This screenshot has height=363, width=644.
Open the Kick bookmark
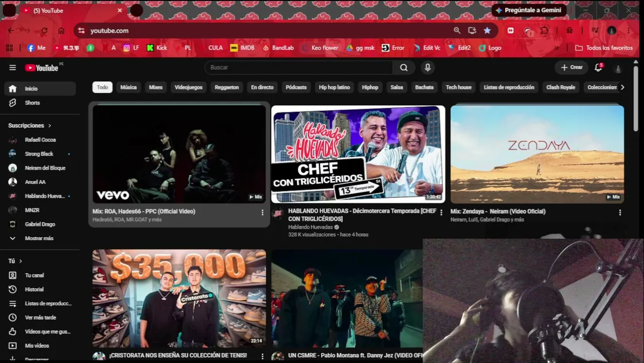tap(157, 48)
